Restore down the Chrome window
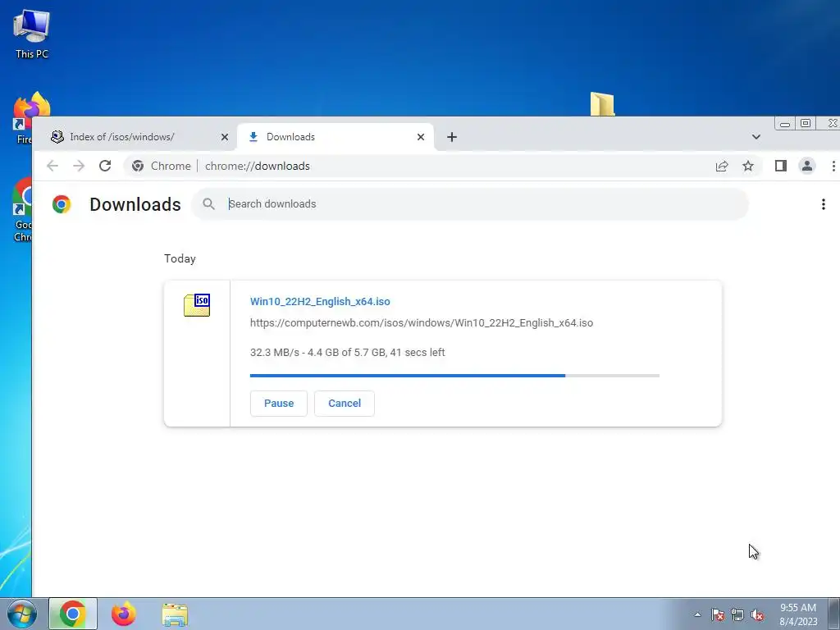This screenshot has width=840, height=630. 806,123
